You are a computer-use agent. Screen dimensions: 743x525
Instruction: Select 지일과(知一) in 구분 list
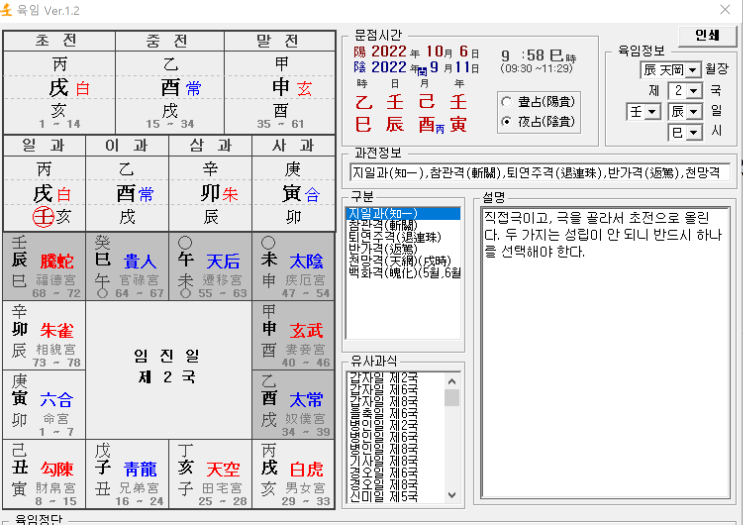pyautogui.click(x=403, y=214)
